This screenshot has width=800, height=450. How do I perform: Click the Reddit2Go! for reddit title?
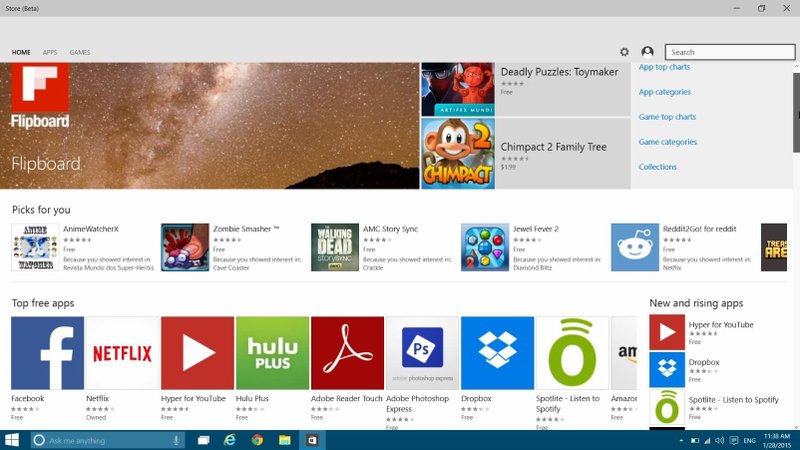pos(699,229)
